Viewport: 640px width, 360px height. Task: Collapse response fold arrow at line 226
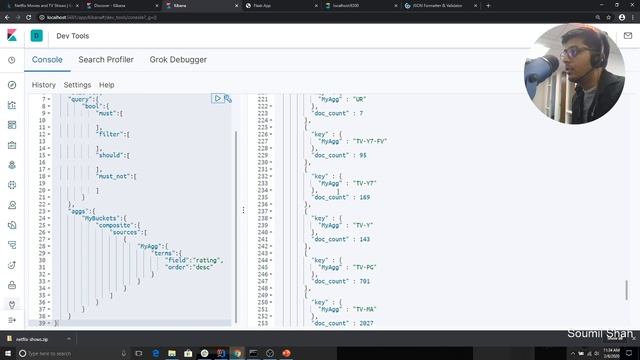[x=271, y=134]
